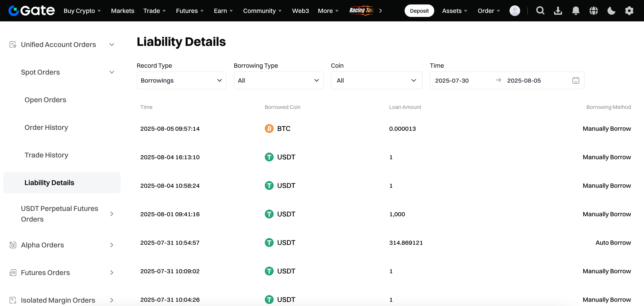Viewport: 644px width, 306px height.
Task: Expand USDT Perpetual Futures Orders
Action: tap(112, 214)
